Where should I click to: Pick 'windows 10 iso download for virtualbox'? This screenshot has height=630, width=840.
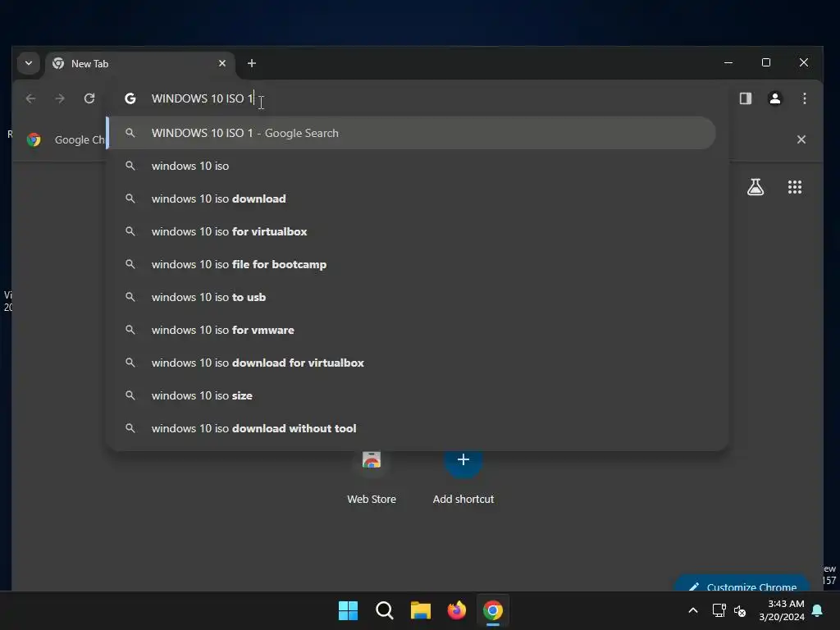tap(411, 363)
